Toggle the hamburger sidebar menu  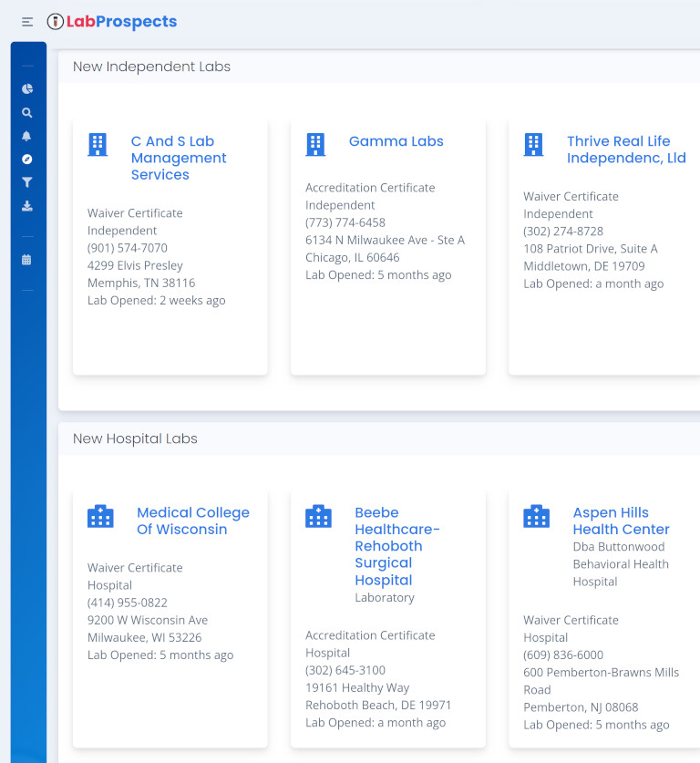(x=27, y=22)
